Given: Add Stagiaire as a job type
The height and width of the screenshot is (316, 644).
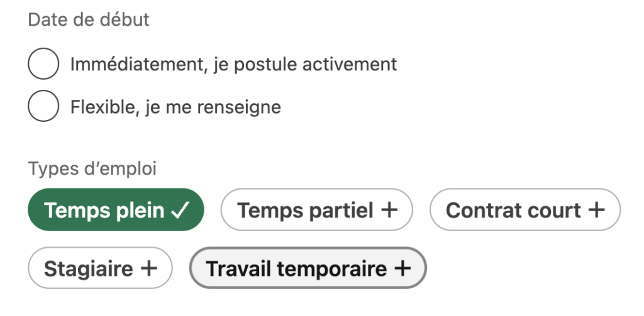Looking at the screenshot, I should (99, 269).
